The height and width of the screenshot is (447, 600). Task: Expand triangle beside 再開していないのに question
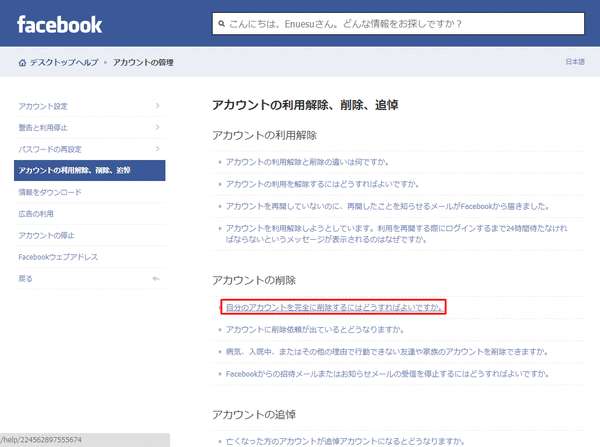pyautogui.click(x=220, y=207)
